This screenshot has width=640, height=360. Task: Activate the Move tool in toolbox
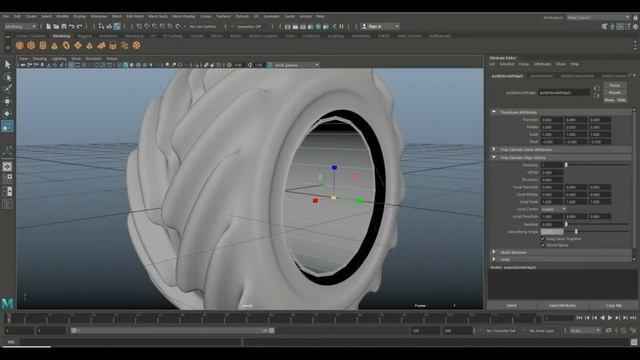7,101
